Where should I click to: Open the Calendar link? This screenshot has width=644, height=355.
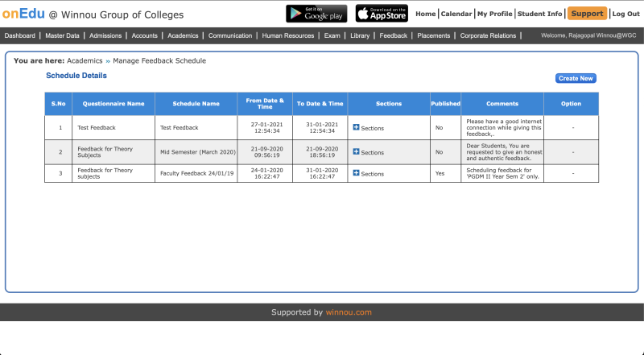[456, 14]
